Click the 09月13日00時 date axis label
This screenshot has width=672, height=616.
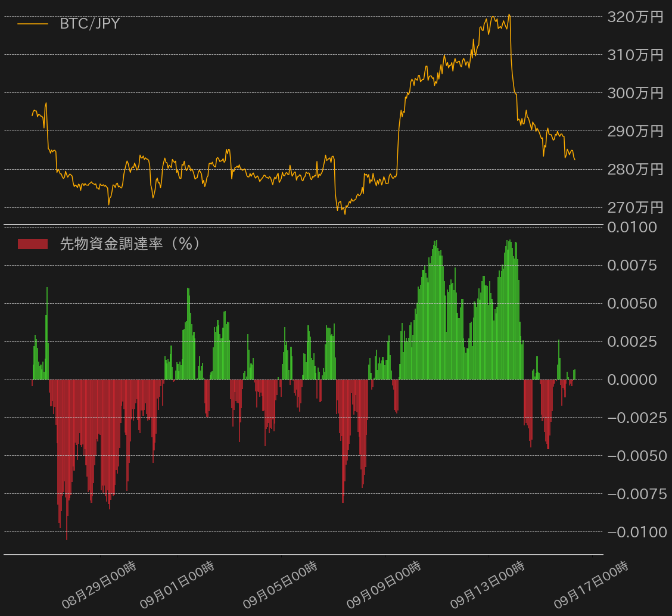(x=488, y=585)
